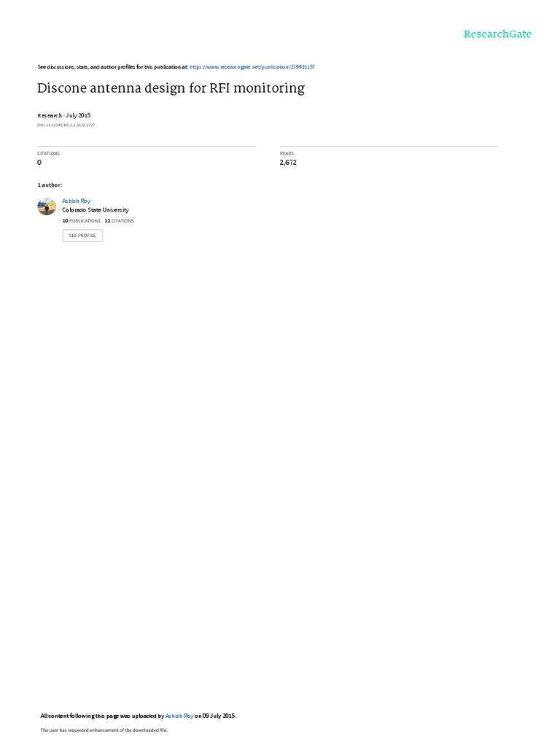The height and width of the screenshot is (747, 560).
Task: Select the DOI text under the date
Action: (x=66, y=125)
